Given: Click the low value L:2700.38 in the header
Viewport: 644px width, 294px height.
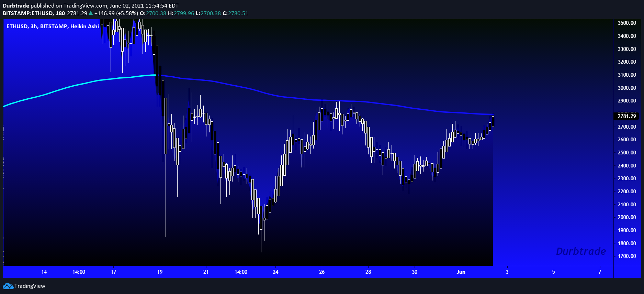Looking at the screenshot, I should [208, 13].
